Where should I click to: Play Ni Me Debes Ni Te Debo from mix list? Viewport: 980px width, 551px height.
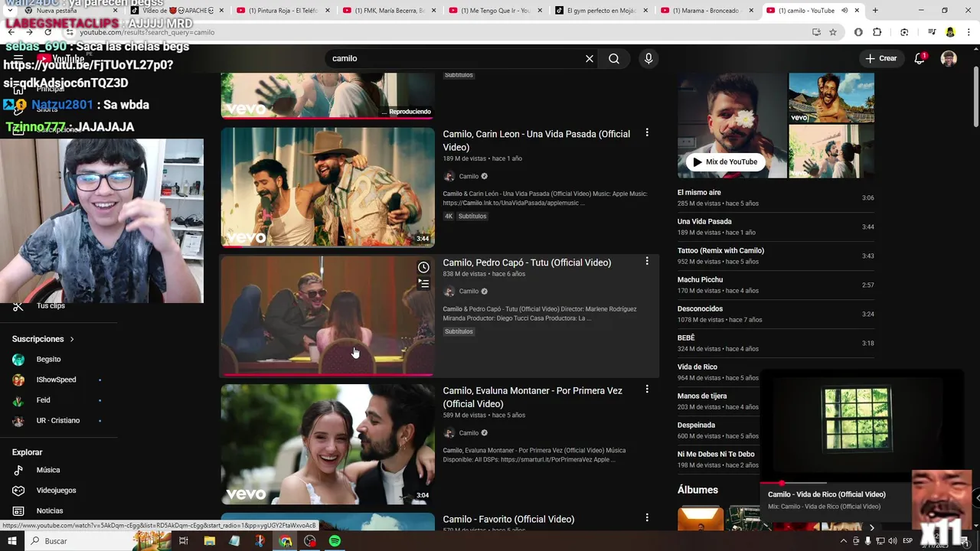(x=717, y=460)
